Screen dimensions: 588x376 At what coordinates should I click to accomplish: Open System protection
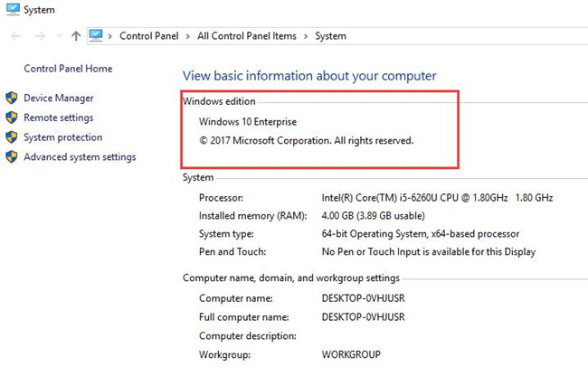[63, 137]
